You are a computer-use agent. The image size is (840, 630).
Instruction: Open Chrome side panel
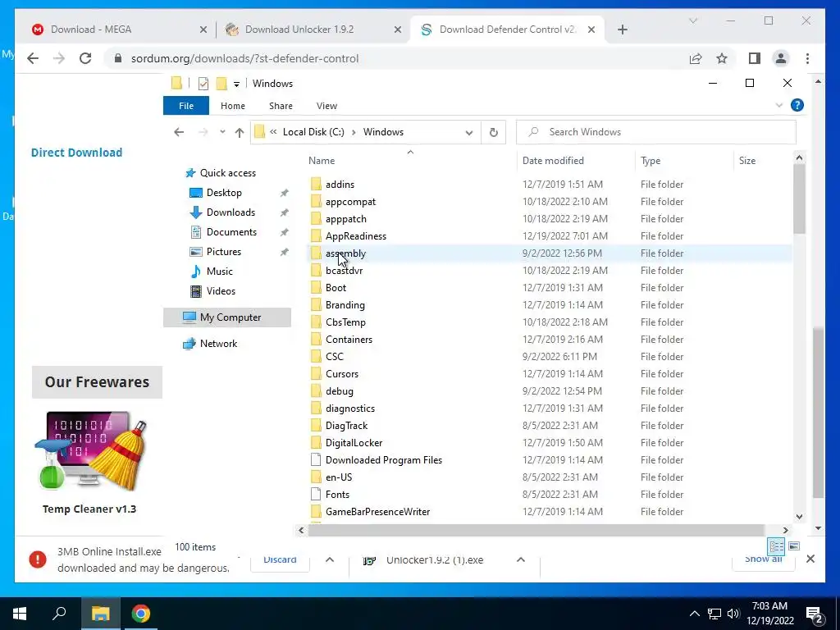tap(755, 58)
